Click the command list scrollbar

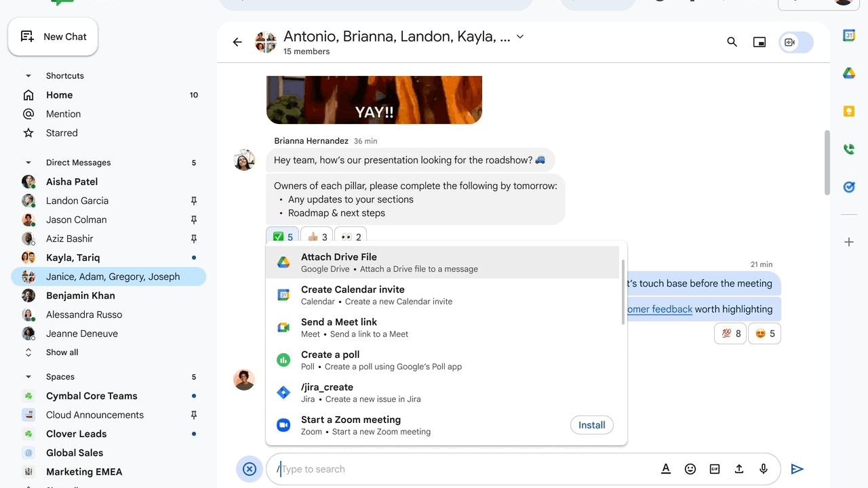(x=623, y=291)
